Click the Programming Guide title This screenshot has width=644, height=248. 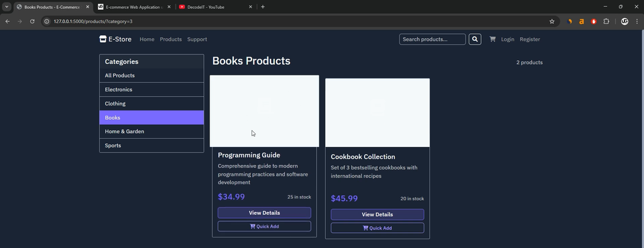point(249,155)
